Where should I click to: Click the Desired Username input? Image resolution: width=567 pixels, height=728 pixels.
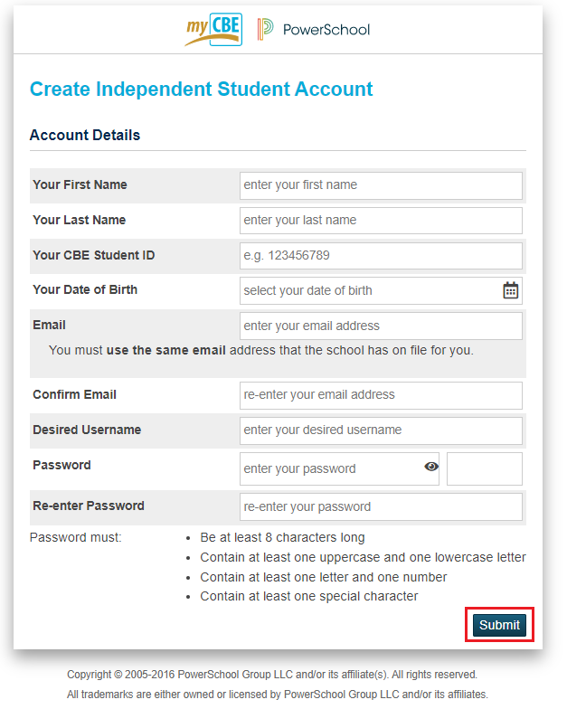[381, 430]
